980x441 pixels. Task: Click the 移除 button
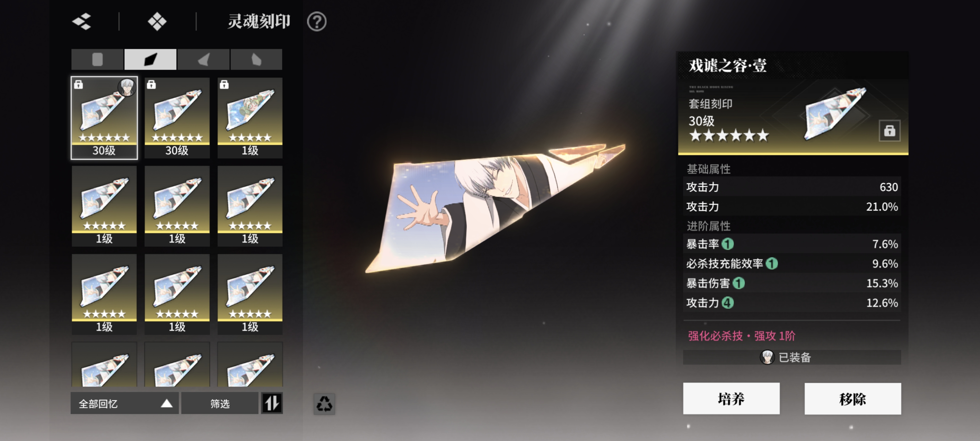[852, 398]
